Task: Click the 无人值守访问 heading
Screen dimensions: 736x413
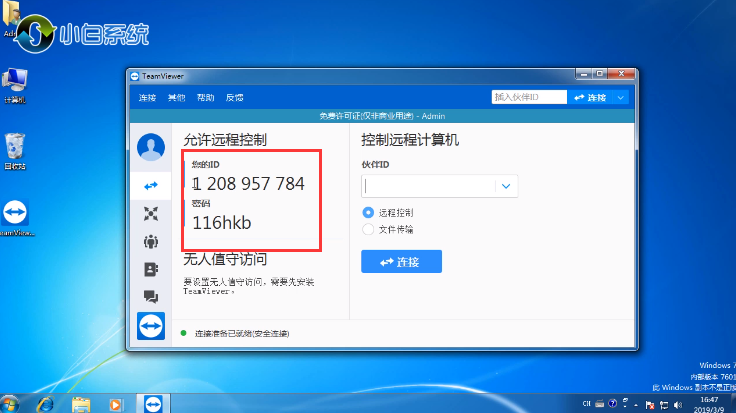Action: (x=225, y=259)
